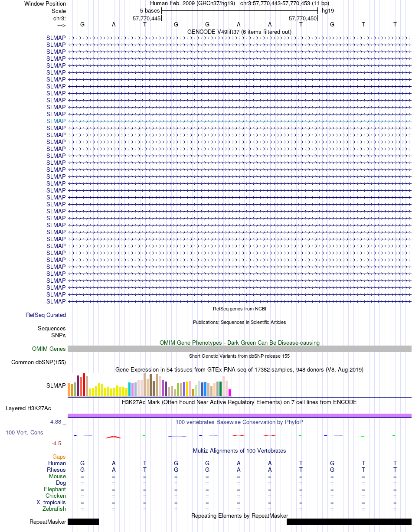The image size is (412, 532).
Task: Click the -4.5 PhyloP lower scale value
Action: pyautogui.click(x=58, y=443)
